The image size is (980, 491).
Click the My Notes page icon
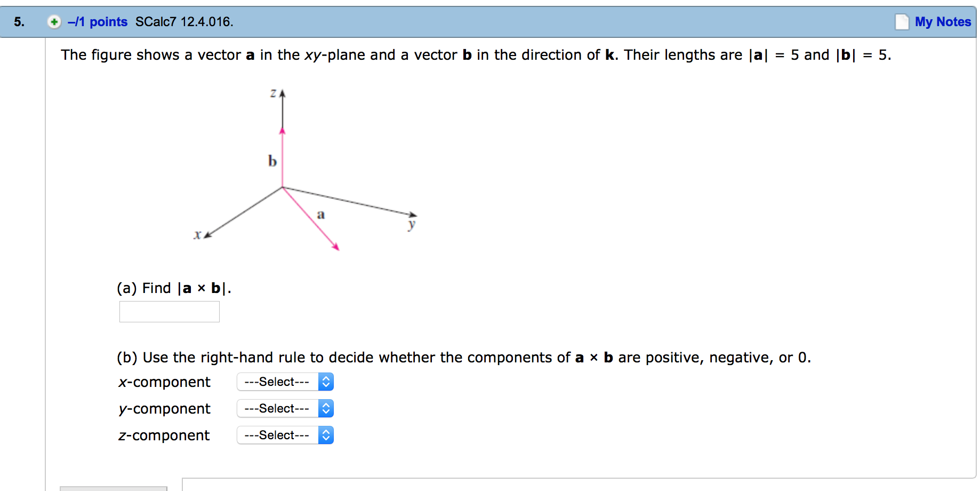[902, 22]
